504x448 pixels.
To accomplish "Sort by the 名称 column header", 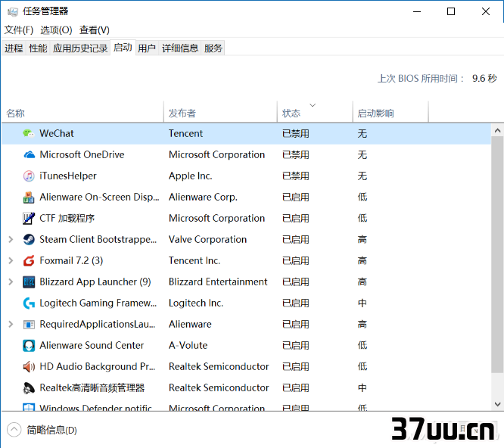I will (82, 111).
